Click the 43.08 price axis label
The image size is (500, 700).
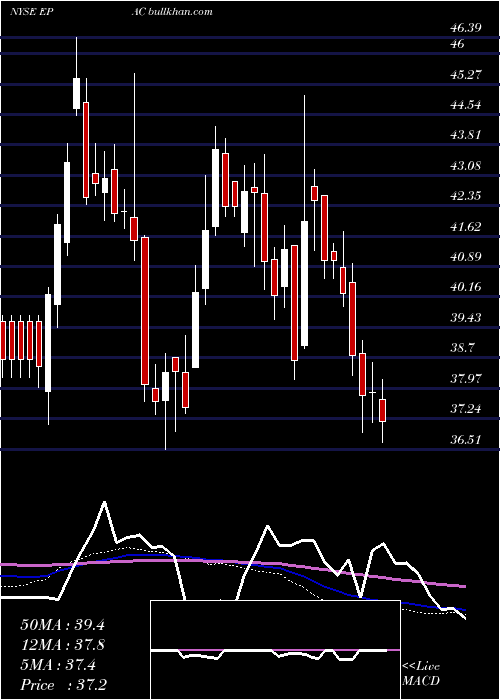click(466, 166)
